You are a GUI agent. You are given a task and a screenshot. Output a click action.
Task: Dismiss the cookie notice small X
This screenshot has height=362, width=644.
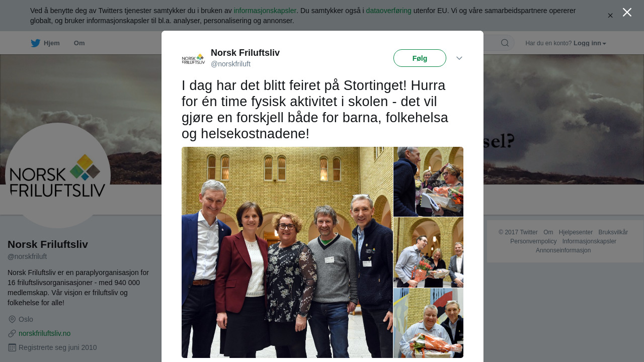[610, 16]
